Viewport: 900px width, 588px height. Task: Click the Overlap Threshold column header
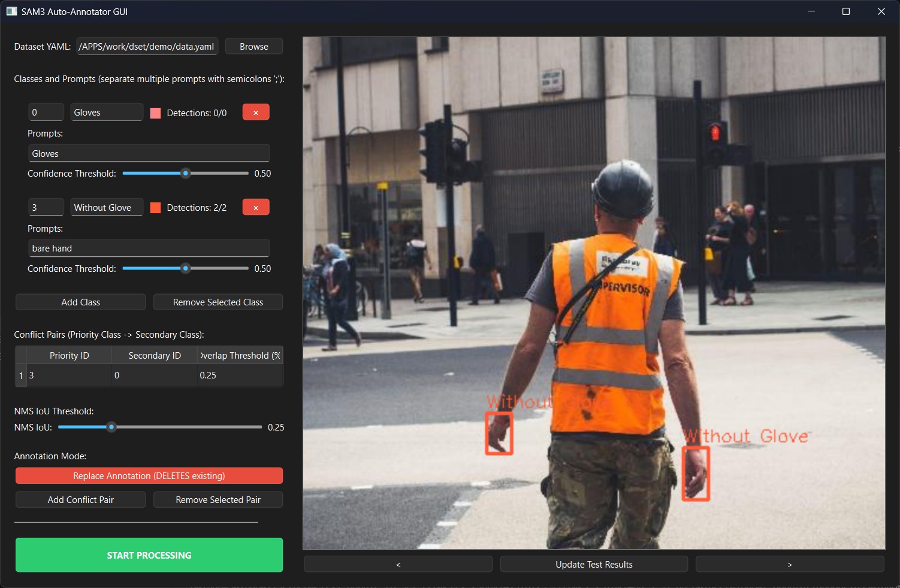[x=240, y=356]
